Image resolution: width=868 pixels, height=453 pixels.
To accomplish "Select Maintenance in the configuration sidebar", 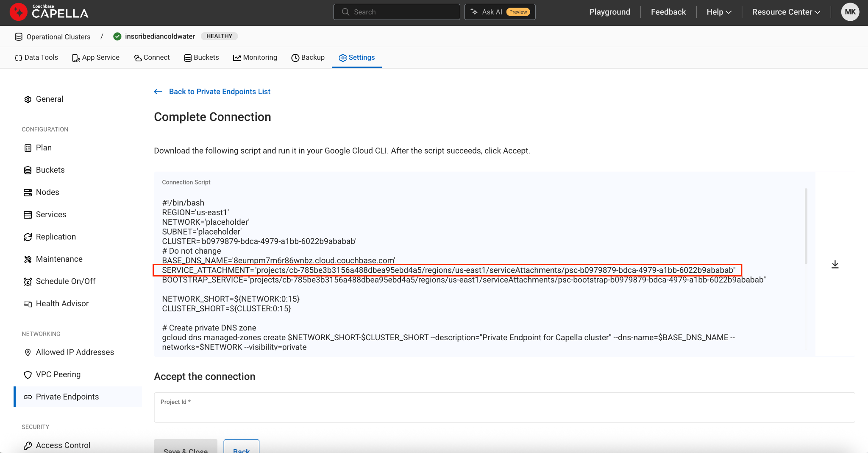I will click(59, 259).
